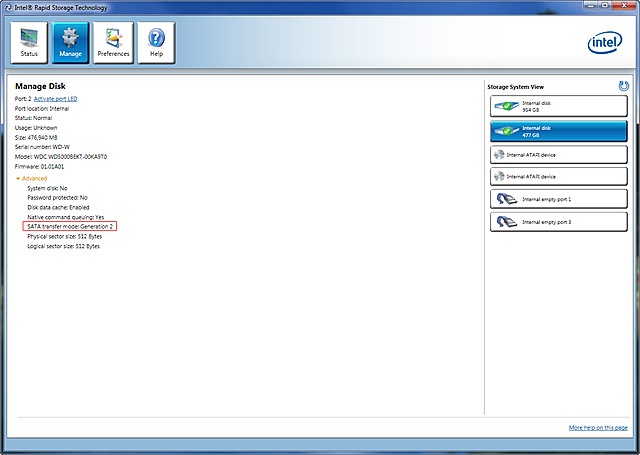Select Internal empty port 1

tap(558, 199)
